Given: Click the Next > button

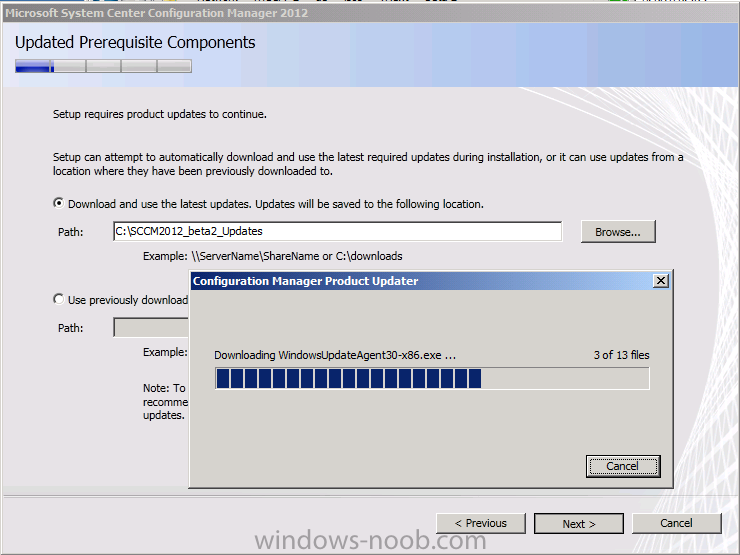Looking at the screenshot, I should tap(579, 524).
